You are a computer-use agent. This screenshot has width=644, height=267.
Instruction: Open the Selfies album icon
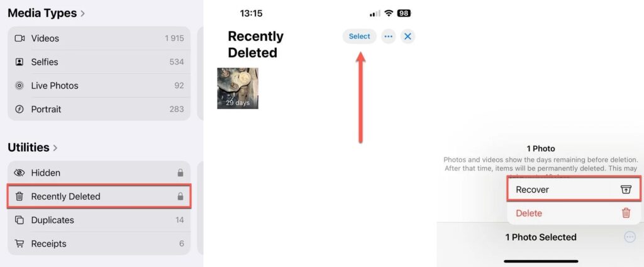(19, 62)
